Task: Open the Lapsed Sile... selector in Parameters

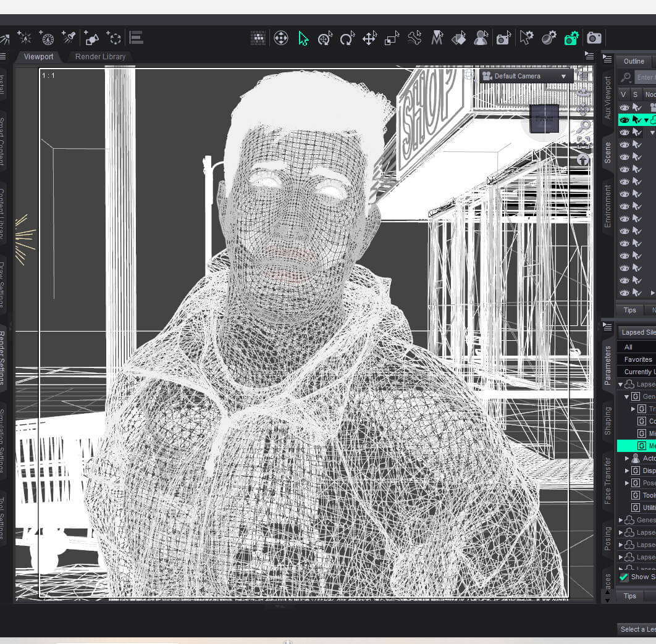Action: (x=637, y=332)
